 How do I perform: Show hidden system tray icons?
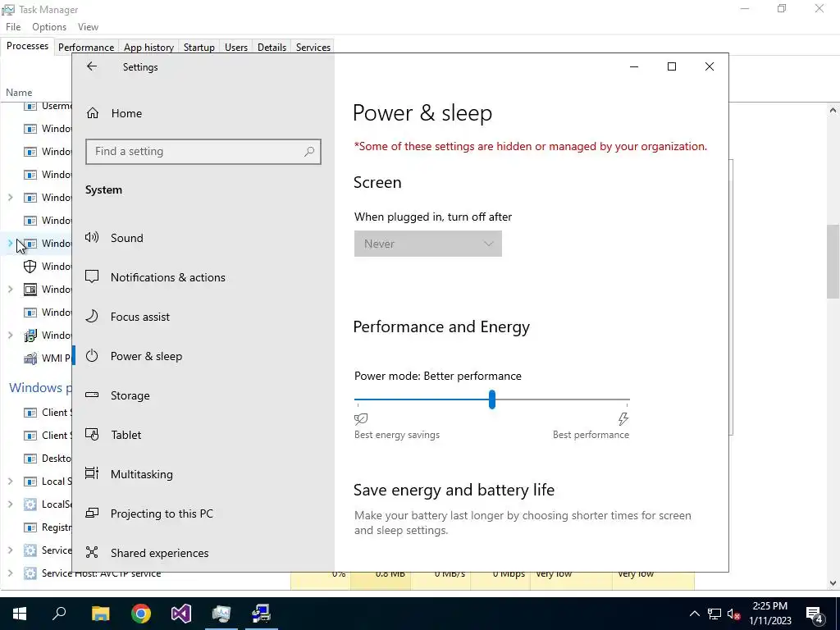coord(694,614)
